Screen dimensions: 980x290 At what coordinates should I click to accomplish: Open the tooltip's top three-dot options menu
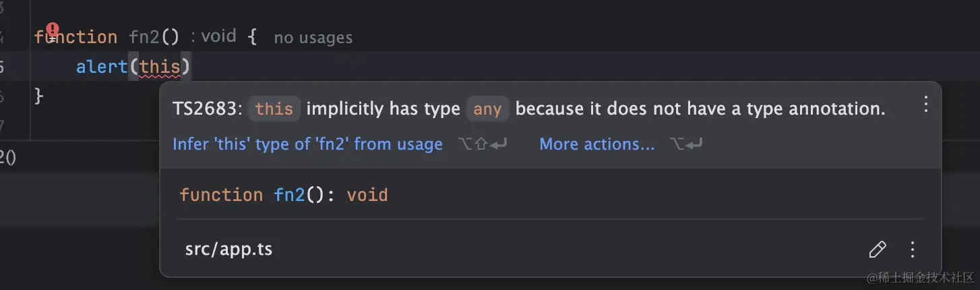925,104
